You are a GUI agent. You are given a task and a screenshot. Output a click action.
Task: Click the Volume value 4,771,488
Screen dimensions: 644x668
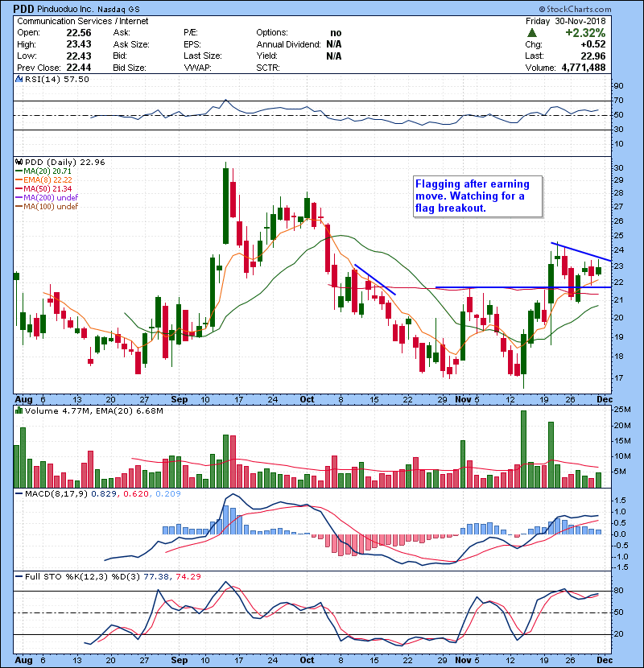pos(584,68)
